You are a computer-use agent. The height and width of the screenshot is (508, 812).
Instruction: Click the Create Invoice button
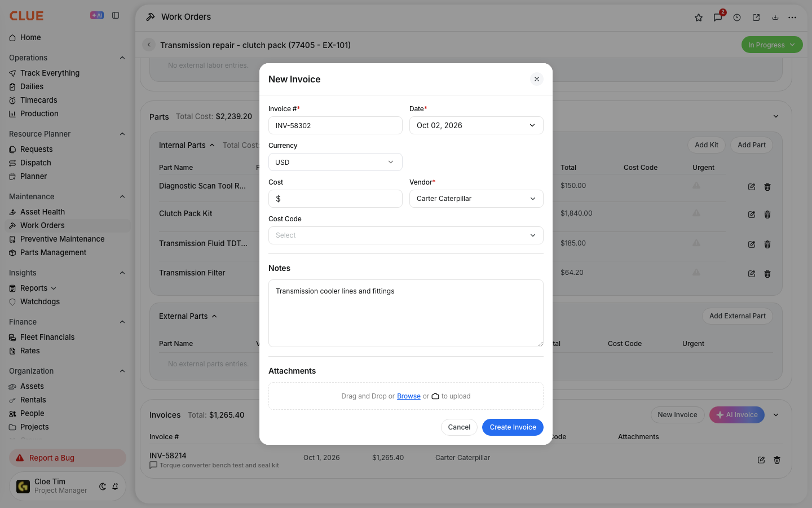513,427
